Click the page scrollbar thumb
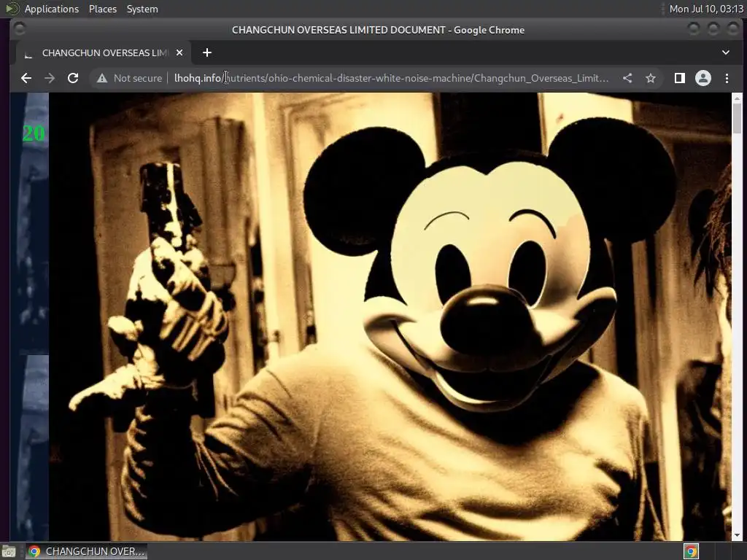747x560 pixels. coord(737,118)
